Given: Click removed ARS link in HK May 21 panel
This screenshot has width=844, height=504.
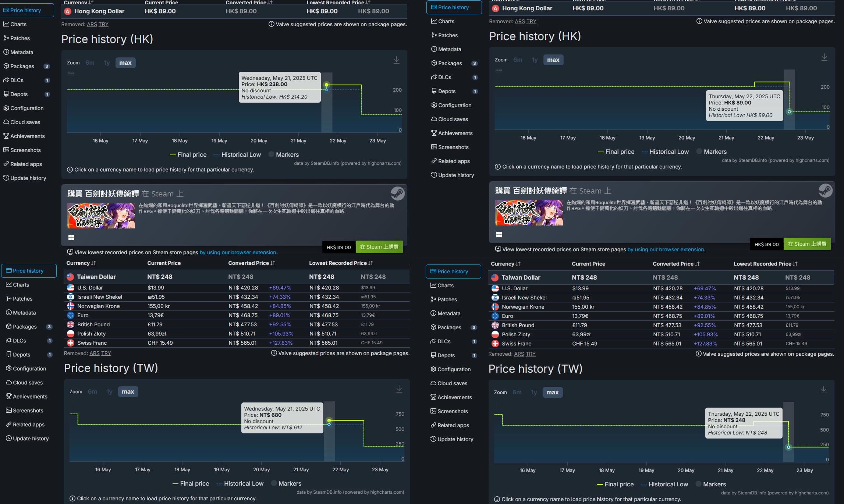Looking at the screenshot, I should 92,24.
